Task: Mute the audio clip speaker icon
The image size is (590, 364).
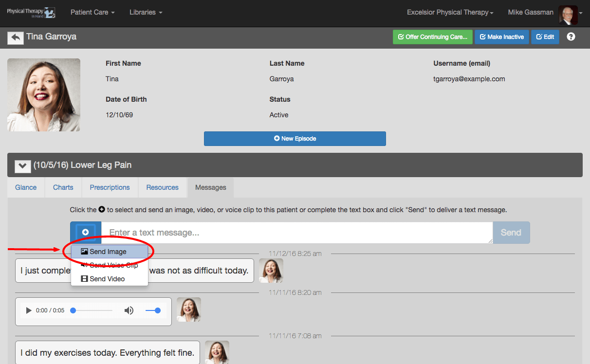Action: click(129, 310)
